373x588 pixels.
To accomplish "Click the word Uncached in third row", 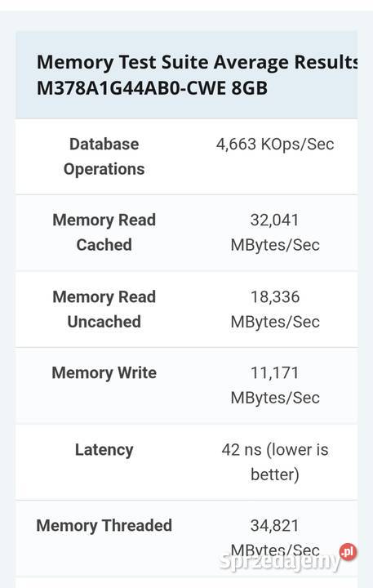I will click(x=104, y=322).
